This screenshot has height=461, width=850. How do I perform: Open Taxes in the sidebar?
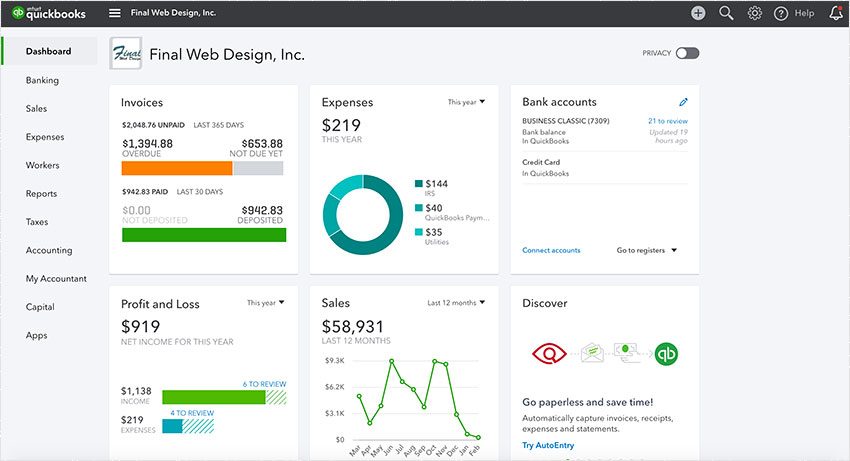coord(37,222)
